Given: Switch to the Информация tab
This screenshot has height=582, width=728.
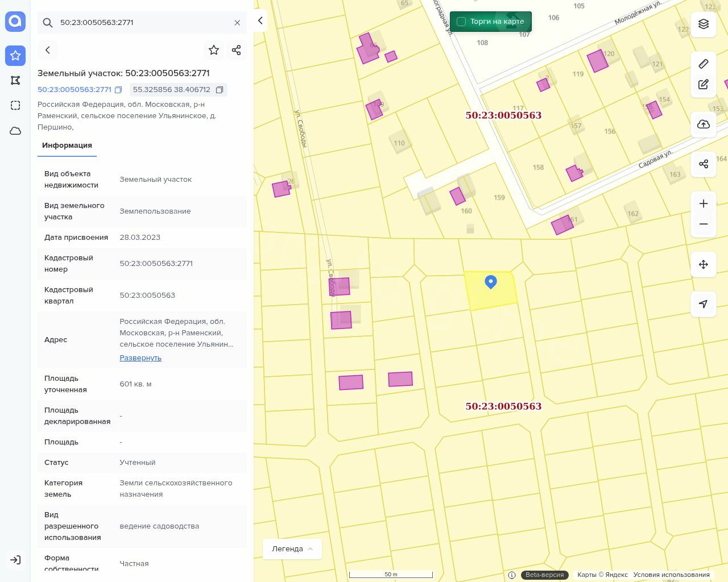Looking at the screenshot, I should 67,145.
